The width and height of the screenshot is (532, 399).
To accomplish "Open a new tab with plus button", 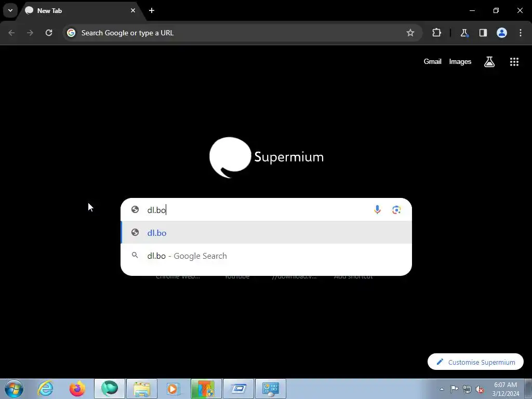I will (152, 10).
